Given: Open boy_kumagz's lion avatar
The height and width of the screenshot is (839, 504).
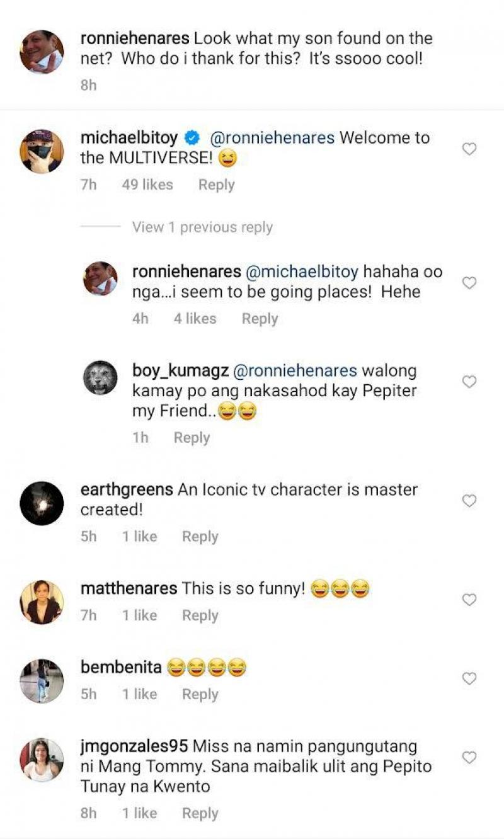Looking at the screenshot, I should coord(100,378).
